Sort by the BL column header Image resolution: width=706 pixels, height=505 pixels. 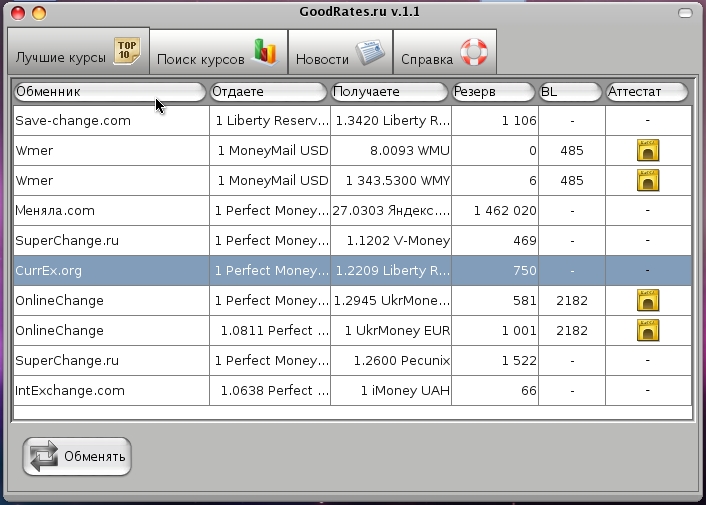[570, 92]
